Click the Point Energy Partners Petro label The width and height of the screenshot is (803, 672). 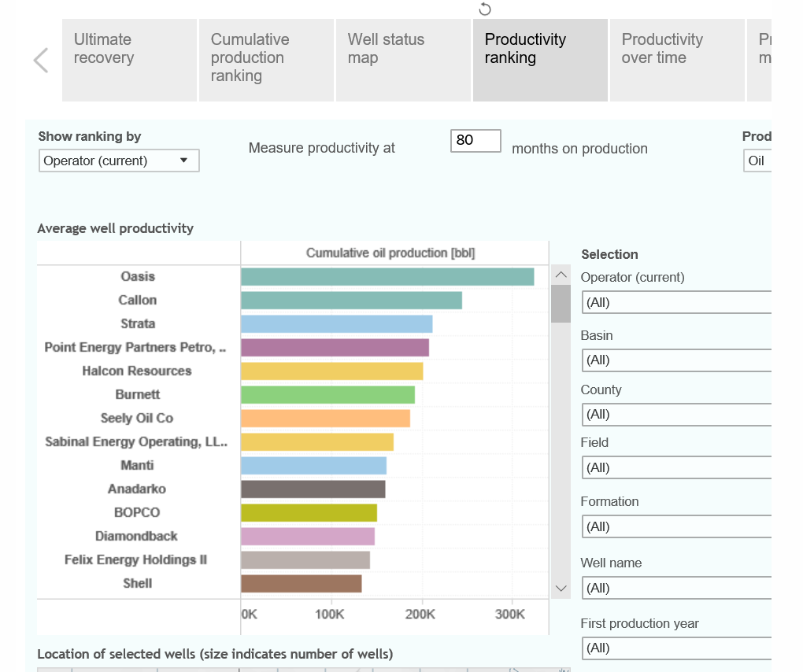(x=135, y=347)
